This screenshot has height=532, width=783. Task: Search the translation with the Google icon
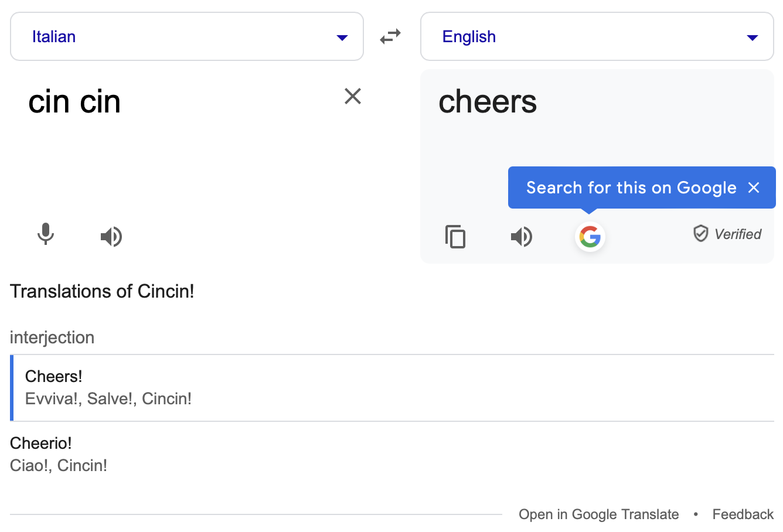pyautogui.click(x=590, y=237)
